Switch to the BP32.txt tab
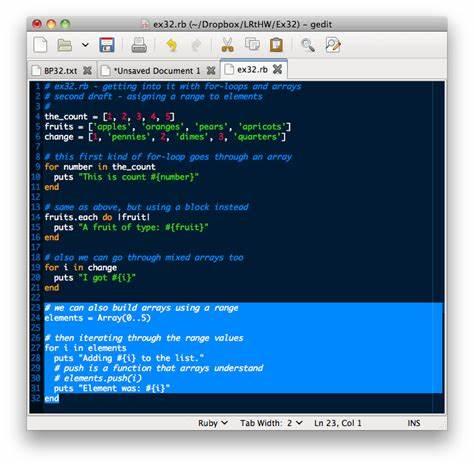 point(61,71)
